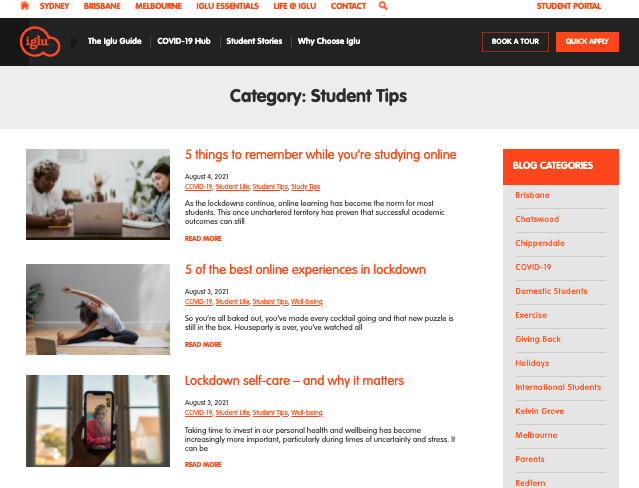Click the Book a Tour button
Image resolution: width=639 pixels, height=488 pixels.
pyautogui.click(x=515, y=42)
